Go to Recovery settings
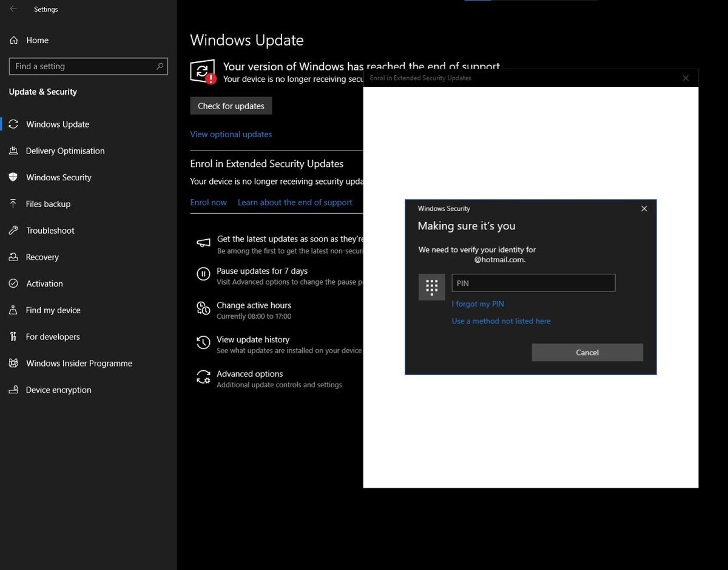 pos(42,257)
